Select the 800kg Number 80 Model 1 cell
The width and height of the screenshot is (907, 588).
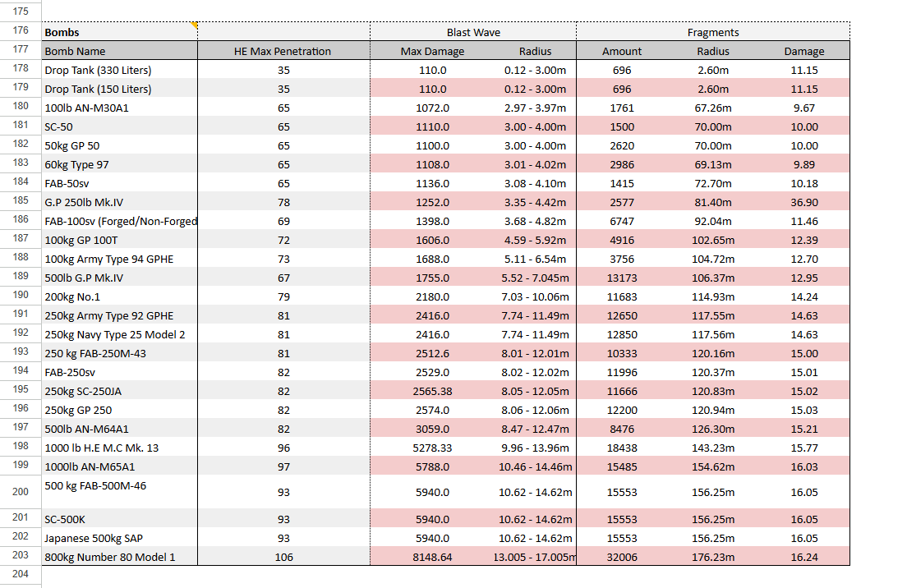click(119, 558)
